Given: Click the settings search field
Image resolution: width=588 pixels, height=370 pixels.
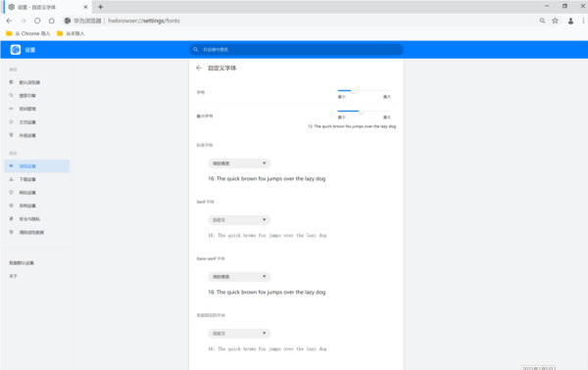Looking at the screenshot, I should point(296,50).
